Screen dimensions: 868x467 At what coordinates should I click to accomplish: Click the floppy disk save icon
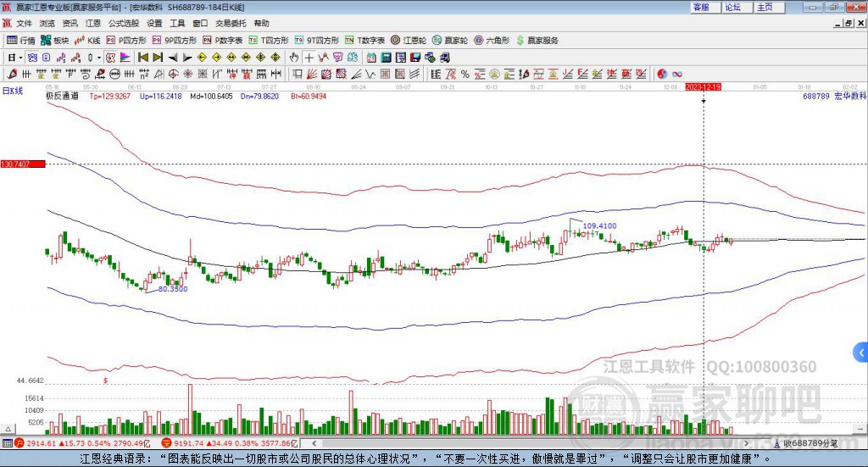coord(415,58)
